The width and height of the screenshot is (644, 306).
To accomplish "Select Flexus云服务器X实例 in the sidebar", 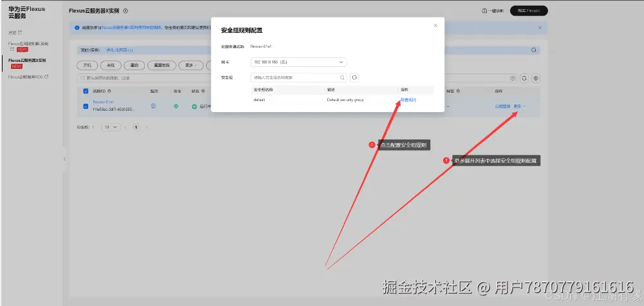I will click(x=27, y=60).
